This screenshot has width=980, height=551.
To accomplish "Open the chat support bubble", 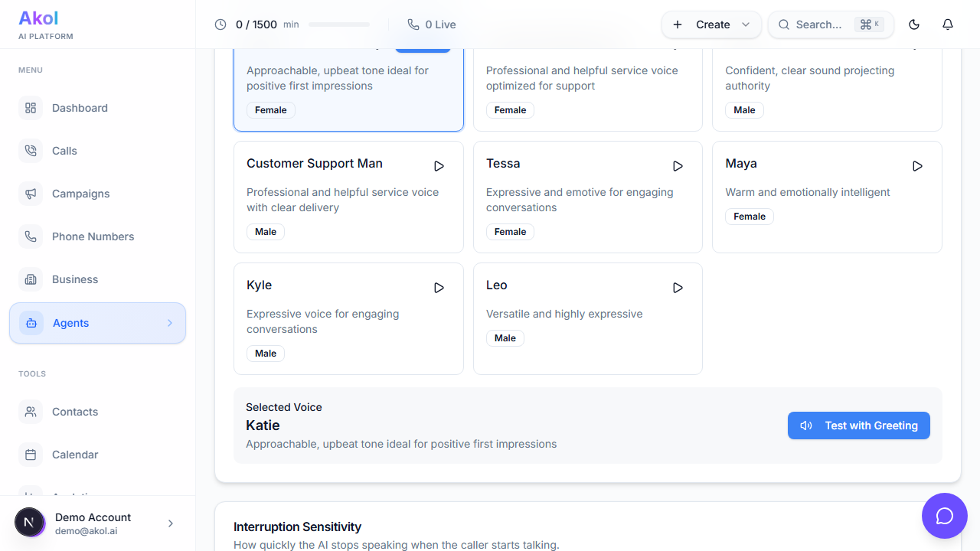I will click(944, 516).
